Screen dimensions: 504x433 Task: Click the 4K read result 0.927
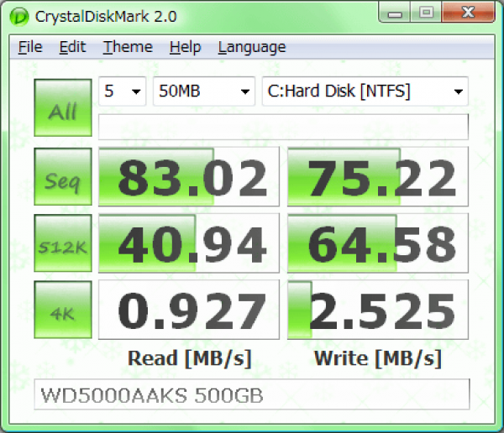click(189, 310)
